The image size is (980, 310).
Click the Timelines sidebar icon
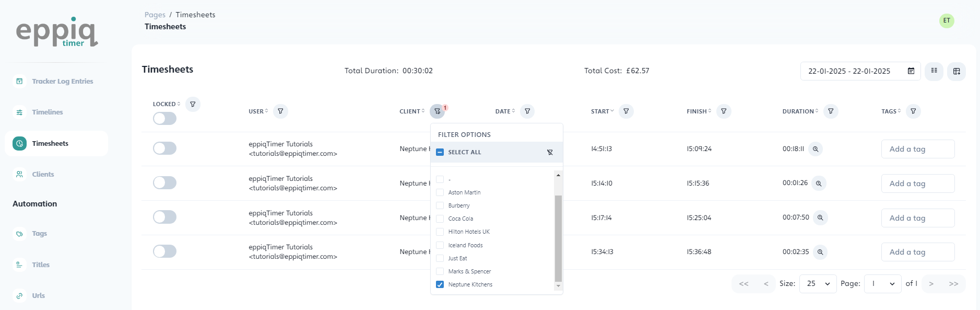tap(19, 112)
